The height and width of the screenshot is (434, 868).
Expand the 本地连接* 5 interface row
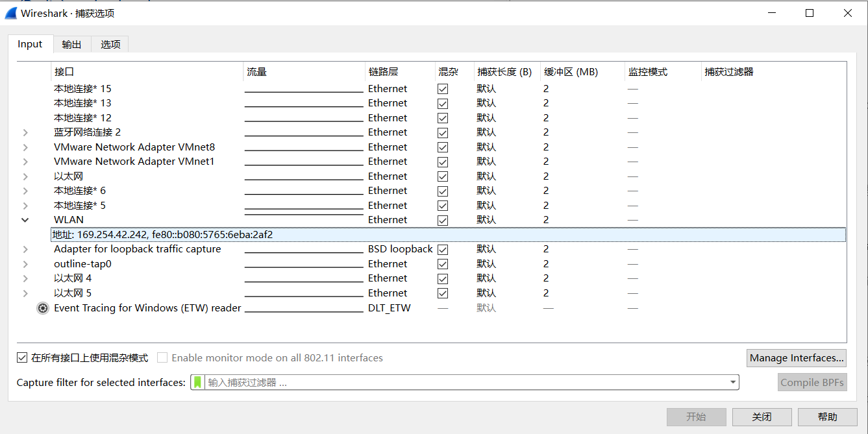(x=25, y=206)
